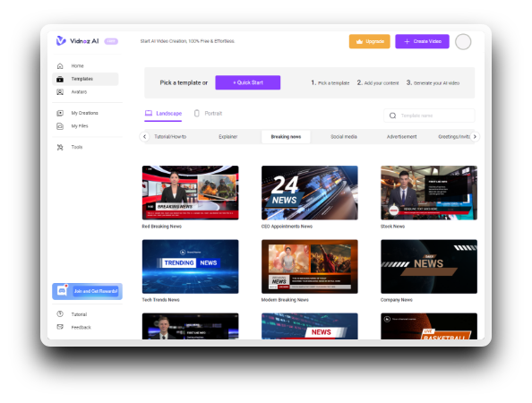Click the Upgrade button
This screenshot has height=403, width=532.
tap(370, 41)
